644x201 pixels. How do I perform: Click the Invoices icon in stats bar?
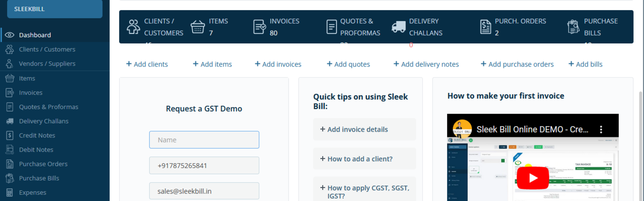click(x=260, y=27)
